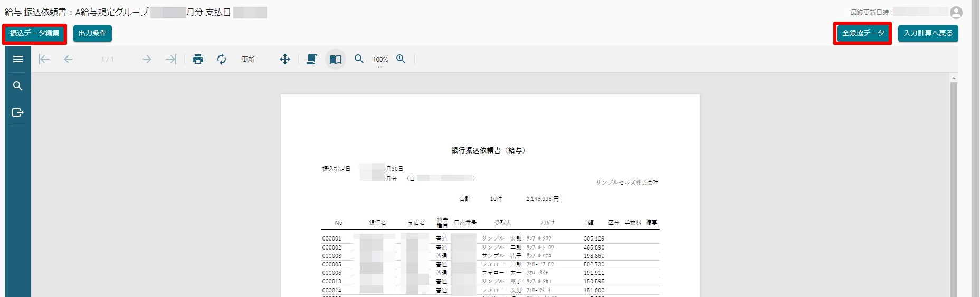This screenshot has height=297, width=980.
Task: Click the scrollbar up arrow
Action: [954, 78]
